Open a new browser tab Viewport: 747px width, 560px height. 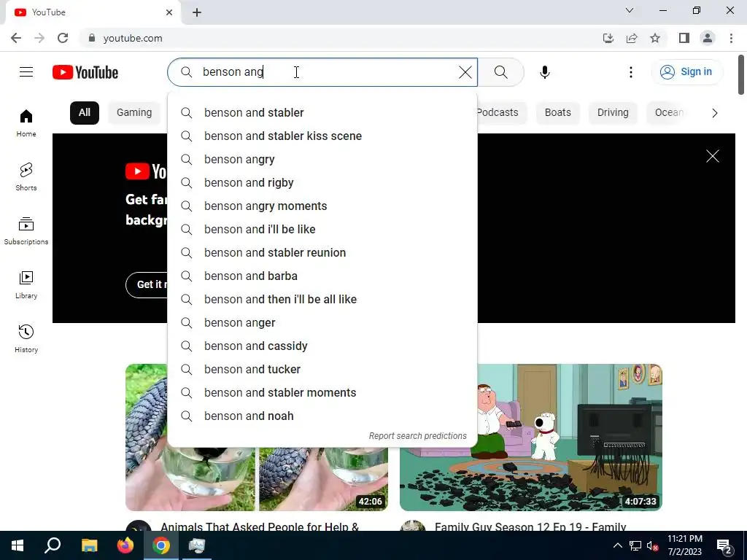tap(197, 12)
